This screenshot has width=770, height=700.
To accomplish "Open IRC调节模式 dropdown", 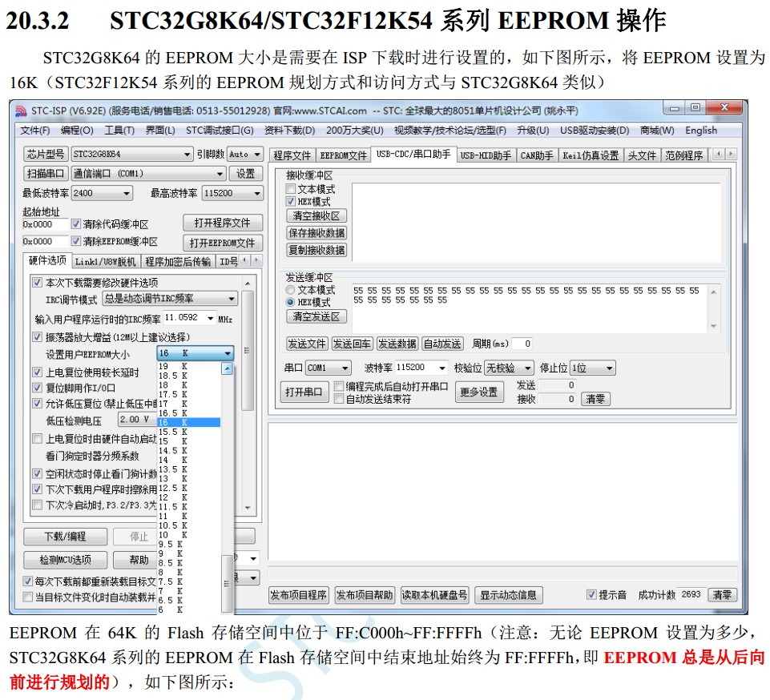I will [x=170, y=299].
